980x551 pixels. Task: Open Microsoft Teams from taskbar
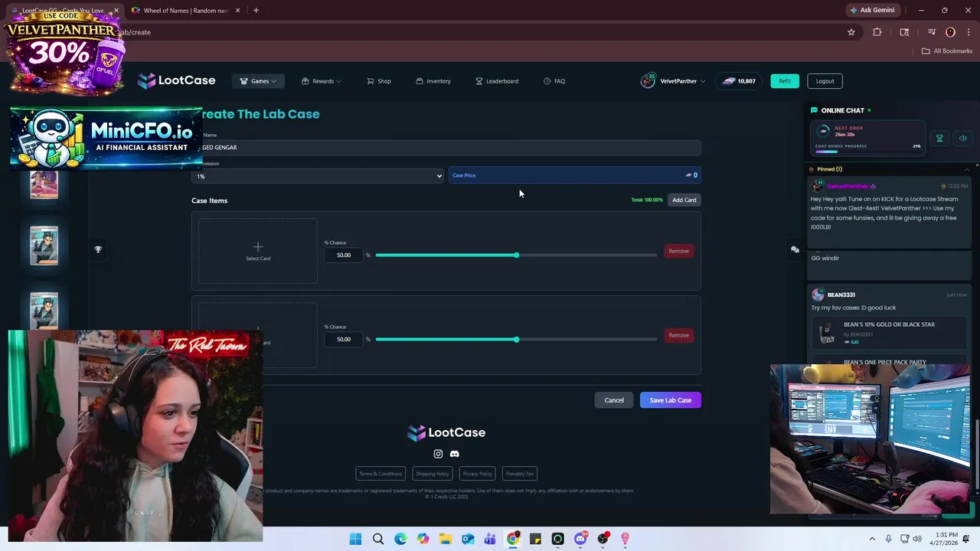490,540
